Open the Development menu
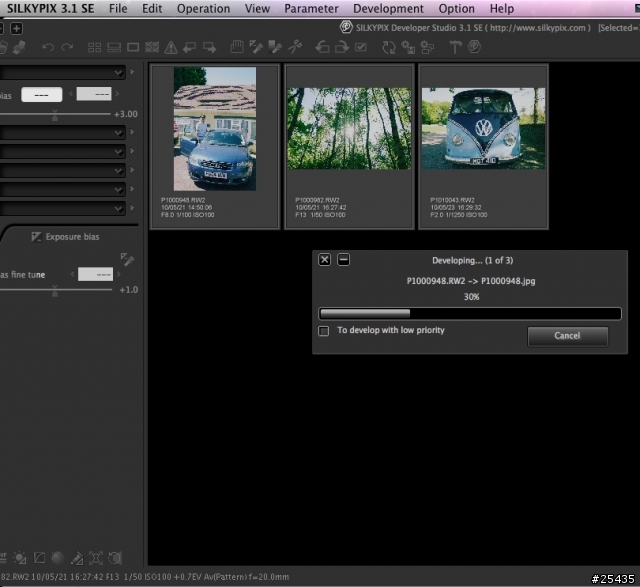The height and width of the screenshot is (587, 640). click(x=388, y=9)
